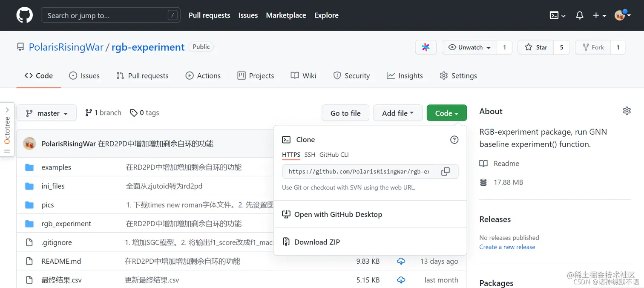This screenshot has width=644, height=288.
Task: Switch to the Security tab
Action: pos(351,75)
